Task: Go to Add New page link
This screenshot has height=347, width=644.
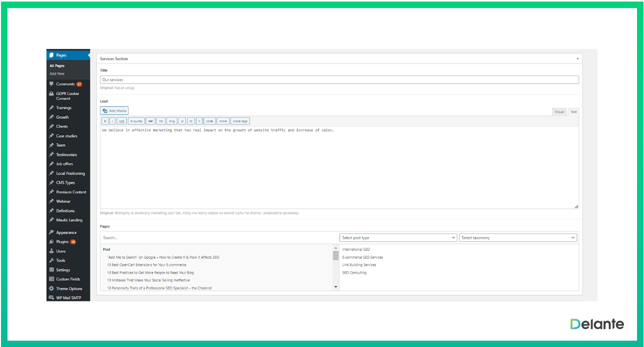Action: click(x=57, y=74)
